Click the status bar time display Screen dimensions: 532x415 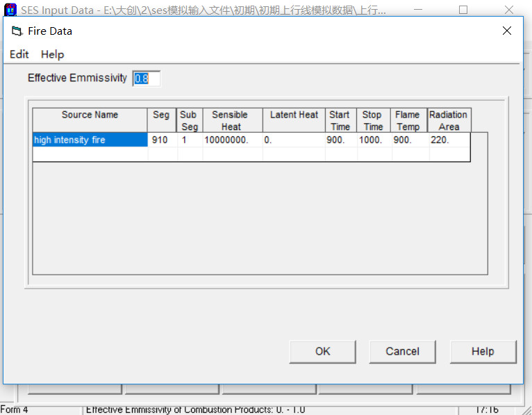click(488, 409)
